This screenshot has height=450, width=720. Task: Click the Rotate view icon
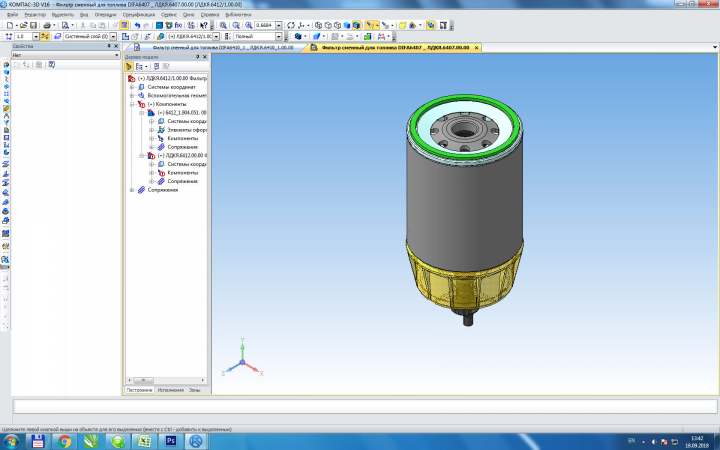(291, 25)
